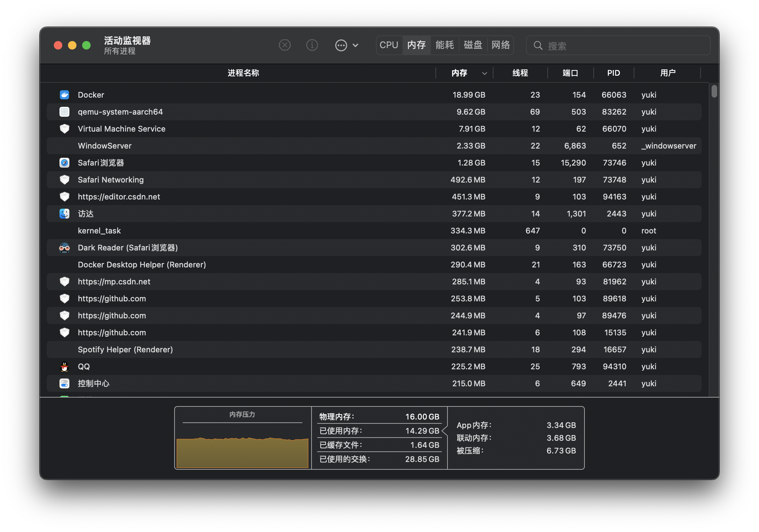Viewport: 759px width, 532px height.
Task: Click the 控制中心 Control Center icon
Action: pyautogui.click(x=65, y=383)
